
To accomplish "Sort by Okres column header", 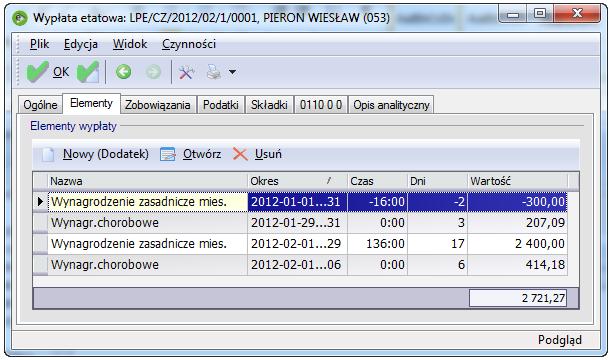I will 297,181.
